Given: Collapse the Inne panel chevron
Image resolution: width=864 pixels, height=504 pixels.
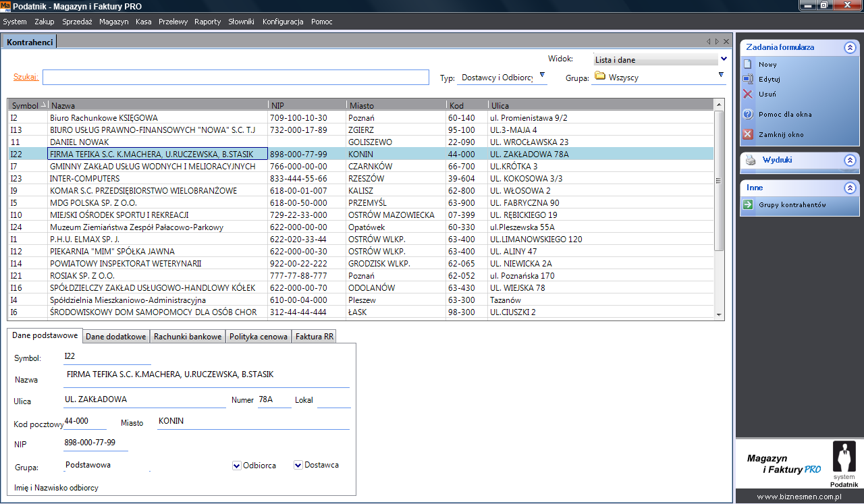Looking at the screenshot, I should [x=850, y=188].
